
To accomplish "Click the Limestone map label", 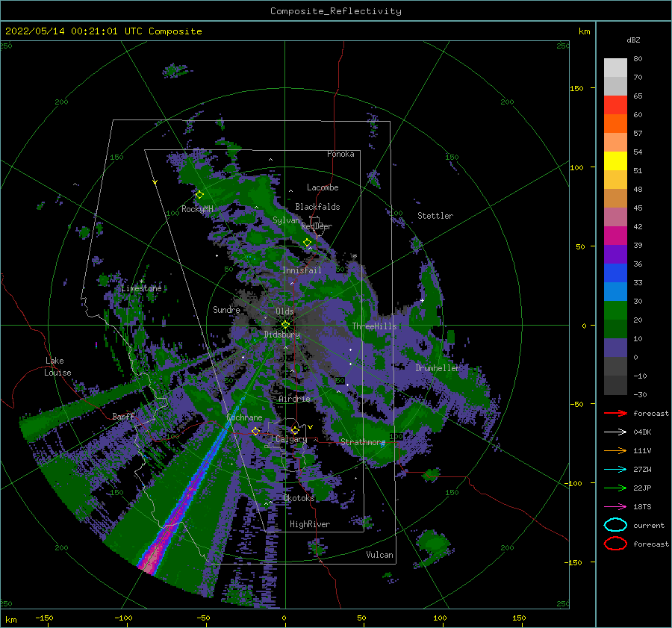I will (141, 288).
